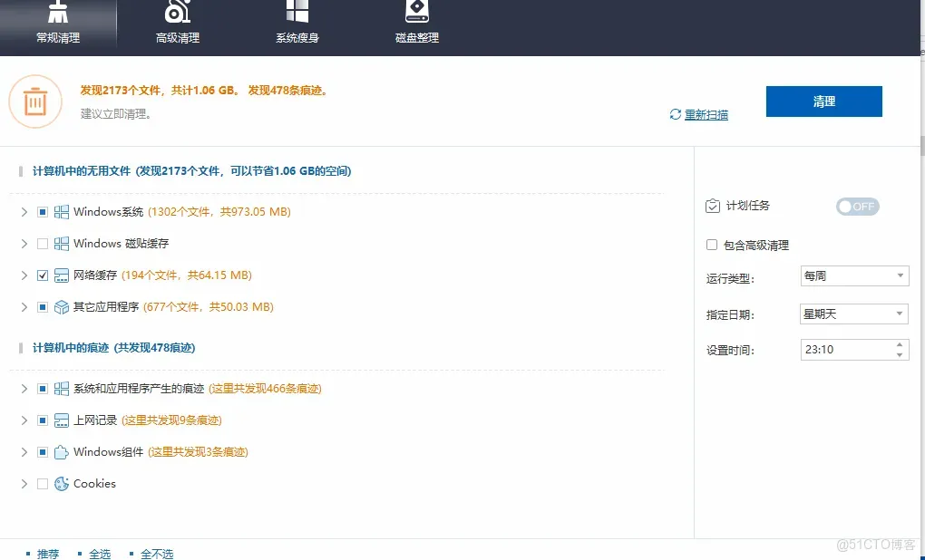Click the 高级清理 bottle icon
The image size is (925, 560).
(x=177, y=13)
